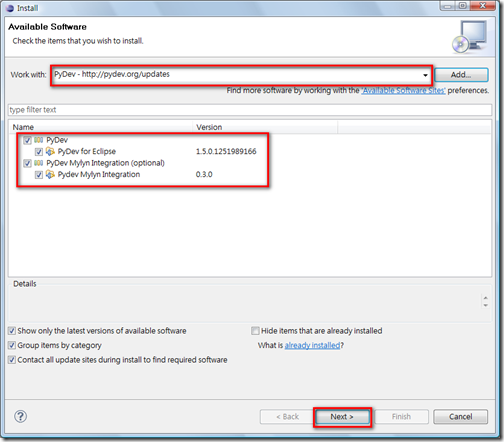Screen dimensions: 504x442
Task: Click the PyDev for Eclipse feature icon
Action: pyautogui.click(x=50, y=151)
